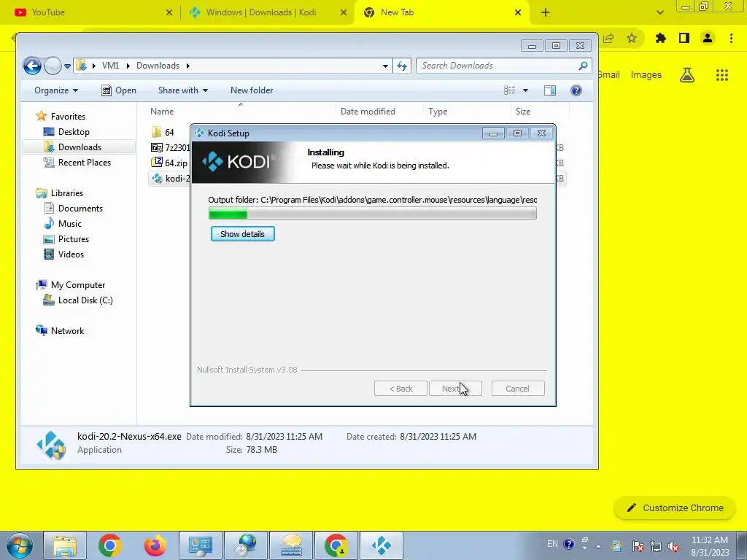Open Chrome three-dot menu
747x560 pixels.
731,38
